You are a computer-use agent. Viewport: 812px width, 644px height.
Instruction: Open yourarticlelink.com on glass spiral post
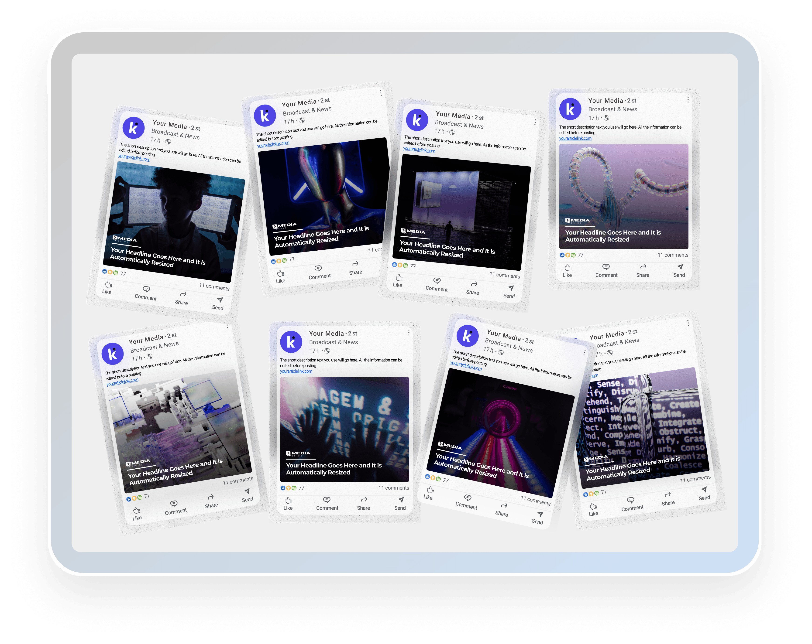[575, 139]
